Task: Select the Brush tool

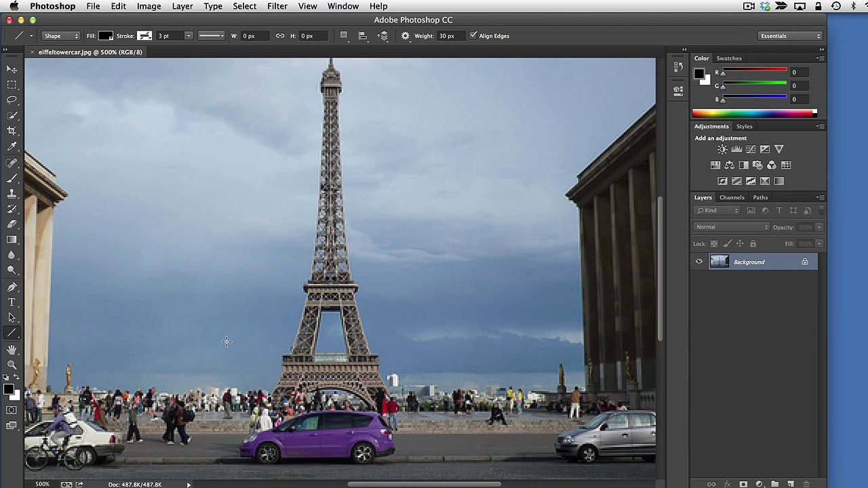Action: click(x=12, y=179)
